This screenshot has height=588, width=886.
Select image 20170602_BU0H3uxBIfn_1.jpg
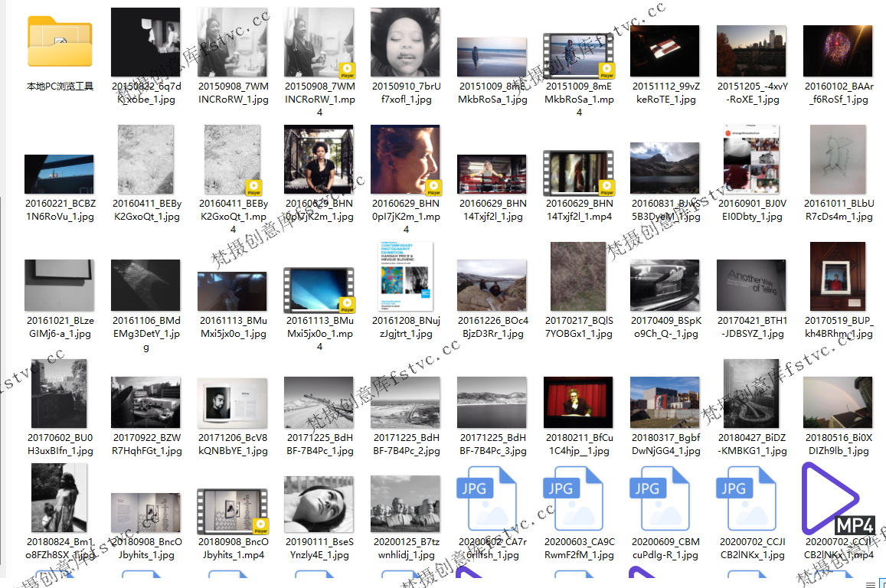click(x=59, y=393)
